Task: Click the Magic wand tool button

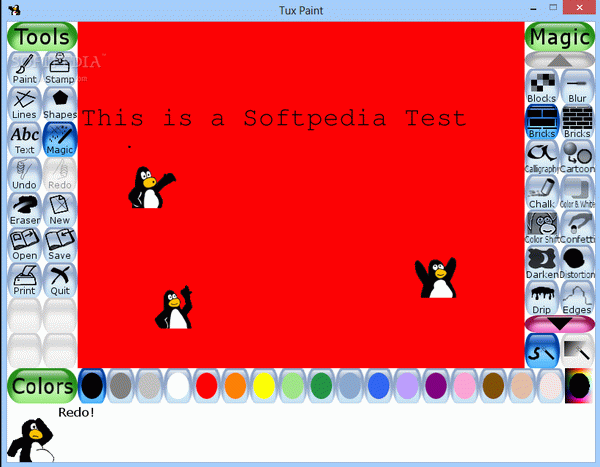Action: pyautogui.click(x=60, y=139)
